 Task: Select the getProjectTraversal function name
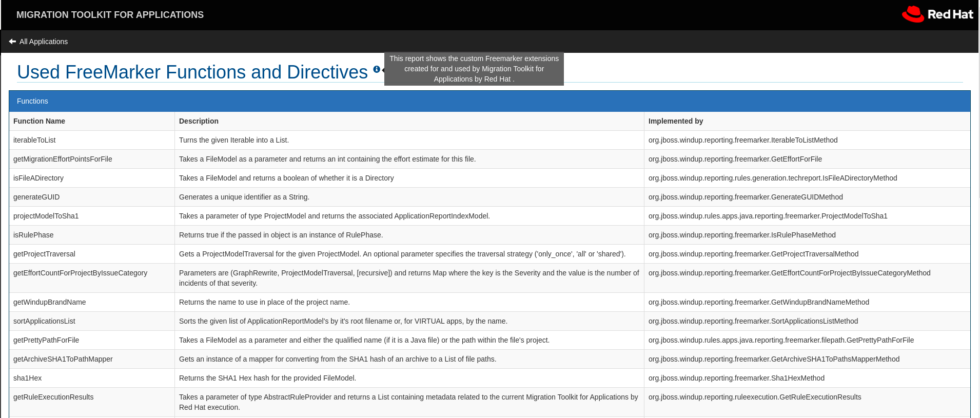point(44,254)
